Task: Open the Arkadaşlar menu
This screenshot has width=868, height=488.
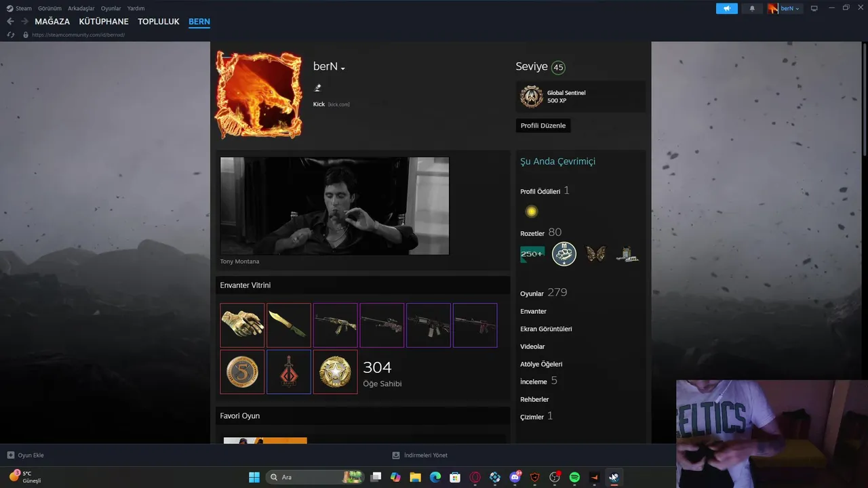Action: coord(81,8)
